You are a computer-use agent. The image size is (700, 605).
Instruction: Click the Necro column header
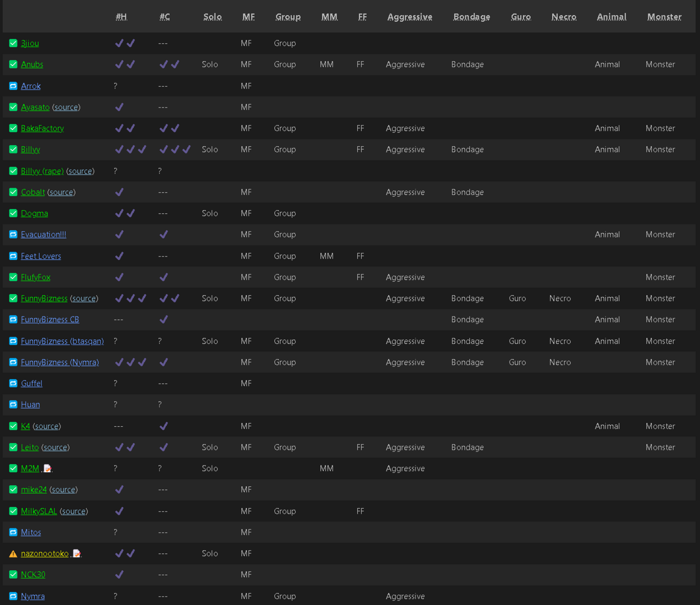pyautogui.click(x=564, y=17)
